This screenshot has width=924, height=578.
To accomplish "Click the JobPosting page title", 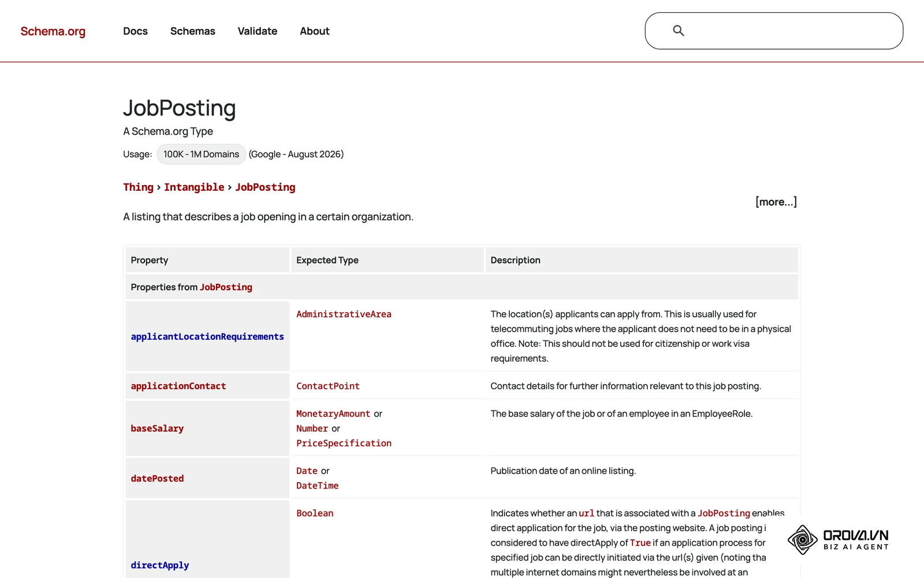I will tap(180, 108).
